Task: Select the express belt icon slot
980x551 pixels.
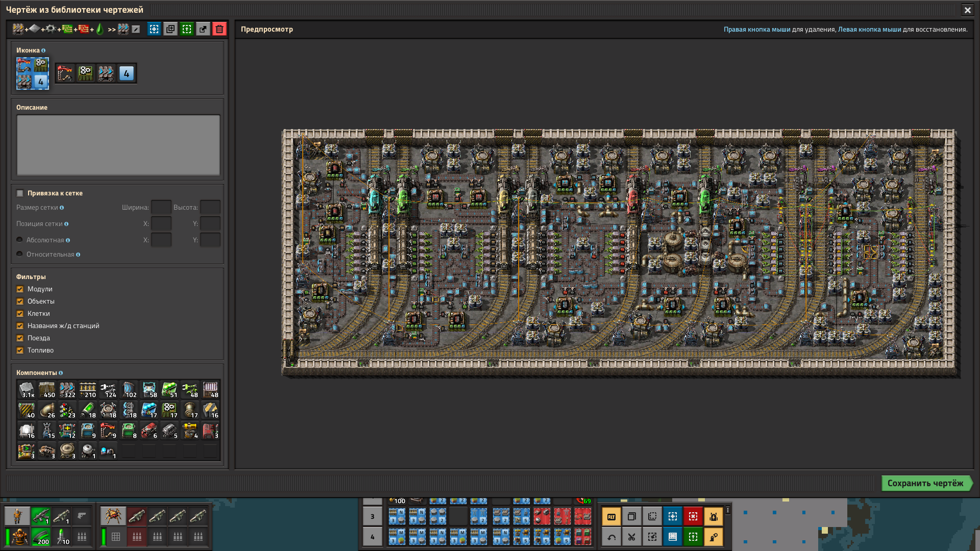Action: [106, 73]
